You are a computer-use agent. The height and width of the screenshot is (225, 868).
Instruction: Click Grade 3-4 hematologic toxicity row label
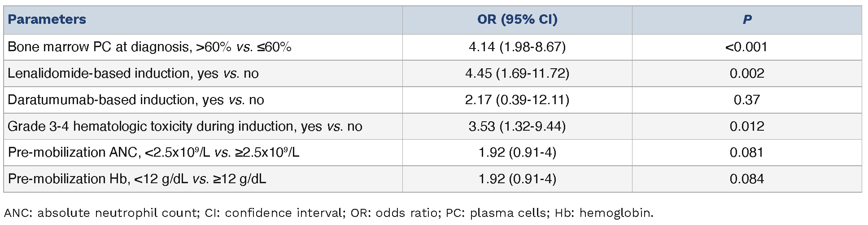pos(184,126)
